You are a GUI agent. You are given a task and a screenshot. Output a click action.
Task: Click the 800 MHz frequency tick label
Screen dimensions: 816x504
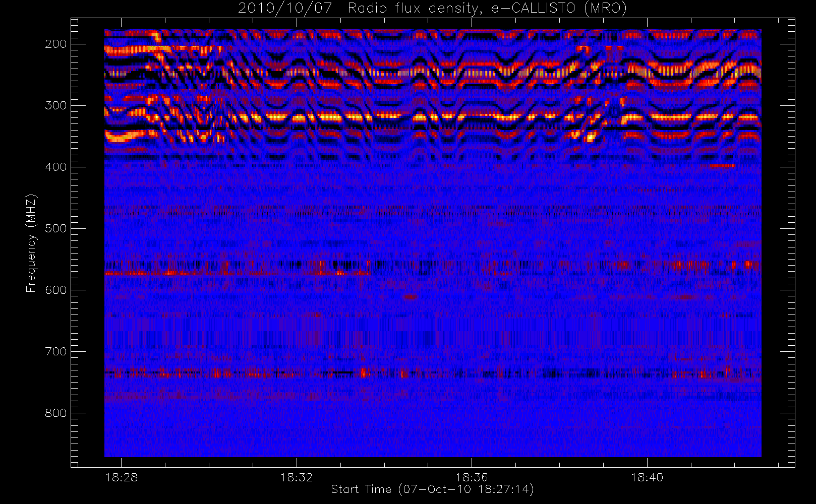(55, 413)
